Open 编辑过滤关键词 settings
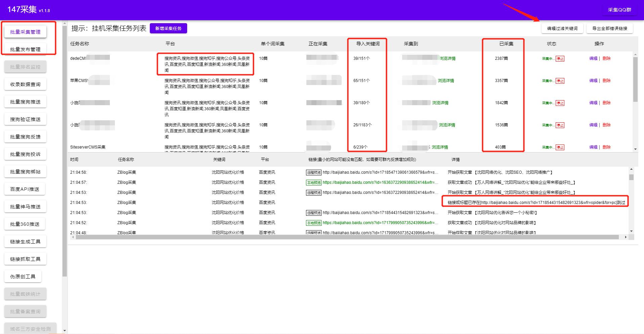644x334 pixels. [562, 29]
